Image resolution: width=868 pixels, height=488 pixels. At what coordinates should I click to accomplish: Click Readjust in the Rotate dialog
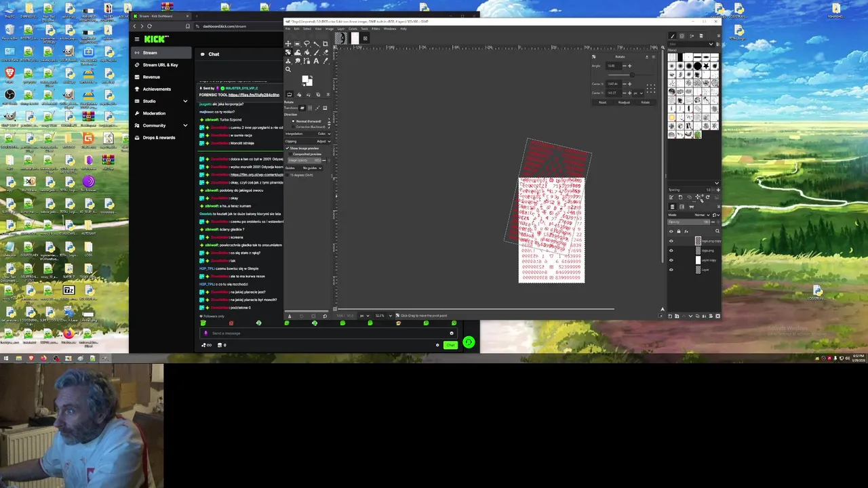(x=624, y=102)
